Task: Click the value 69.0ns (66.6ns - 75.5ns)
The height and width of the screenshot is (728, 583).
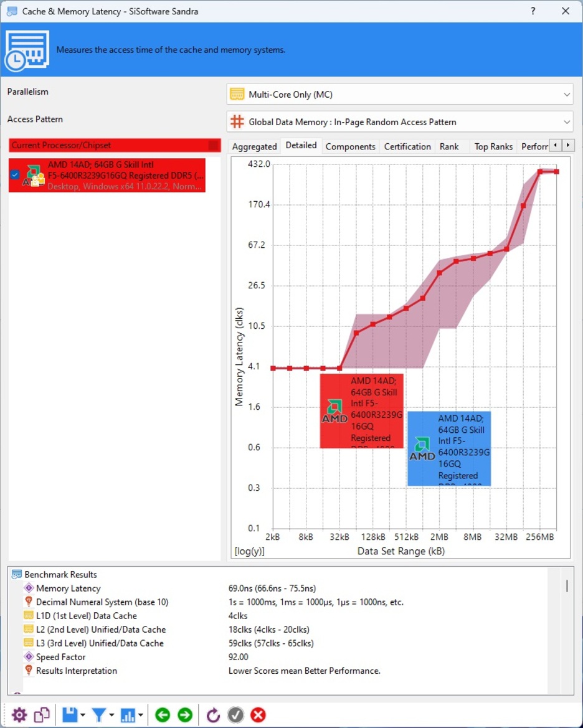Action: point(272,589)
